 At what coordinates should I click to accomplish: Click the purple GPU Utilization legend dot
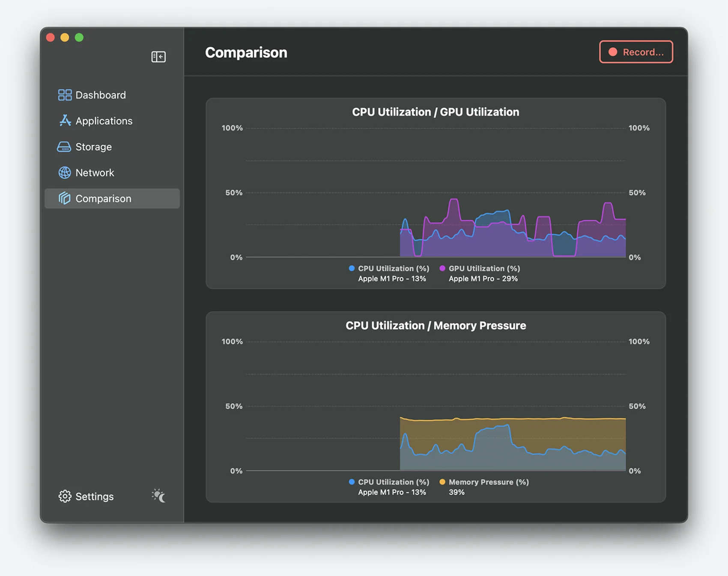442,269
